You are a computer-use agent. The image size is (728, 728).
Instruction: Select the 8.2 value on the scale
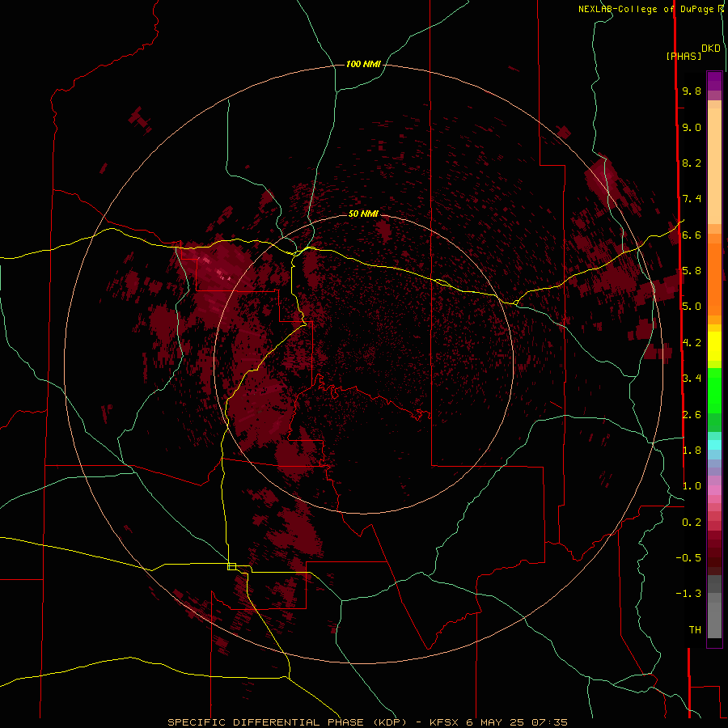coord(692,163)
